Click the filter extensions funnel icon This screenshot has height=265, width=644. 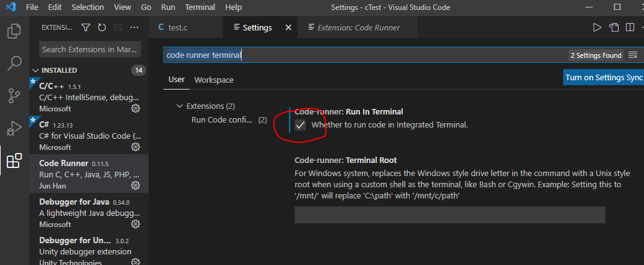point(85,27)
